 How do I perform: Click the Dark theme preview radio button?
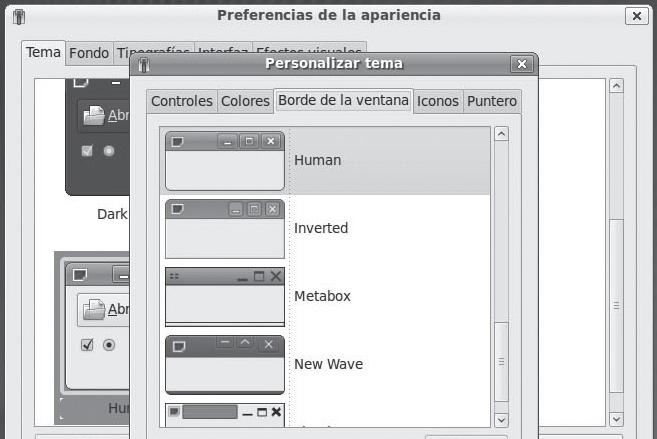tap(109, 151)
